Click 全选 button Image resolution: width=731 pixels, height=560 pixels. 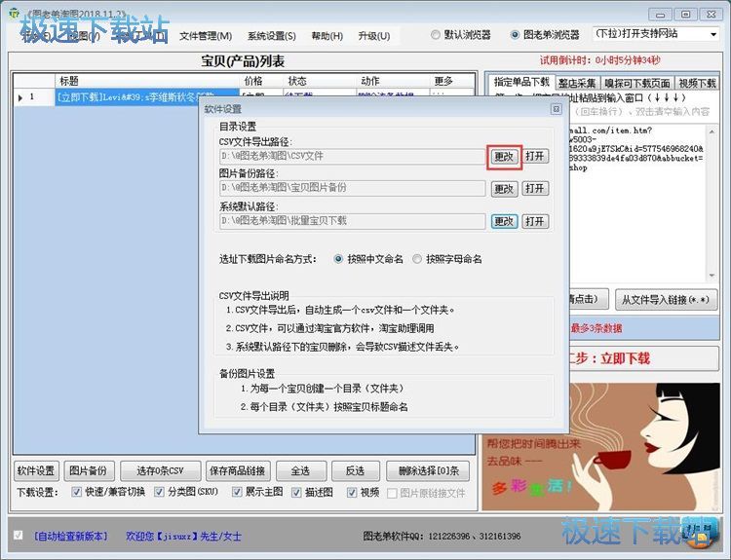tap(300, 471)
